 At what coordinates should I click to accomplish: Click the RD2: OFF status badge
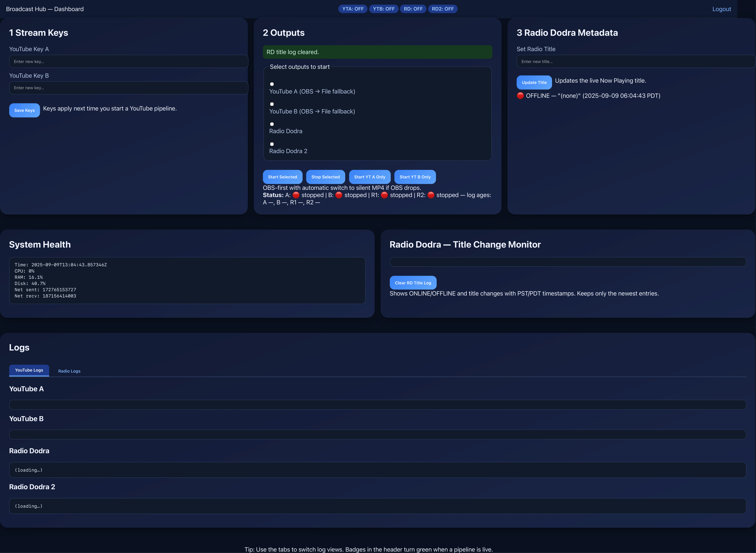tap(443, 9)
